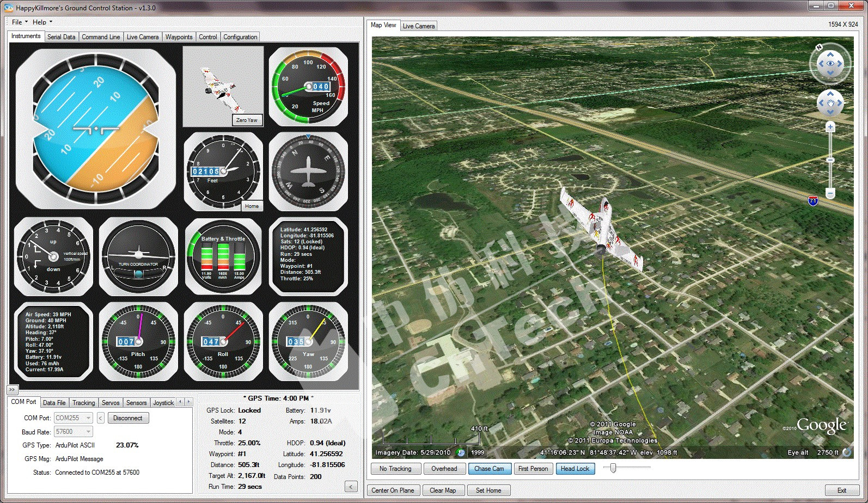Image resolution: width=868 pixels, height=503 pixels.
Task: Open the Baud Rate dropdown
Action: (74, 432)
